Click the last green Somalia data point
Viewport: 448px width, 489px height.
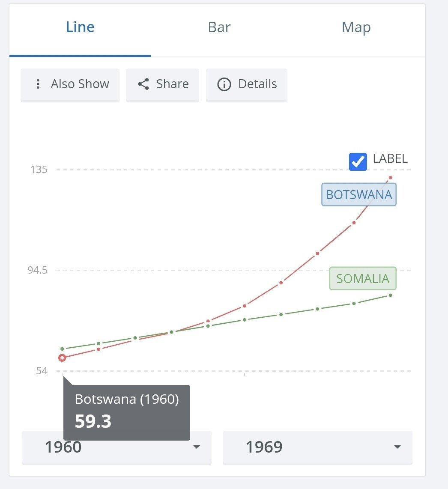[x=390, y=295]
